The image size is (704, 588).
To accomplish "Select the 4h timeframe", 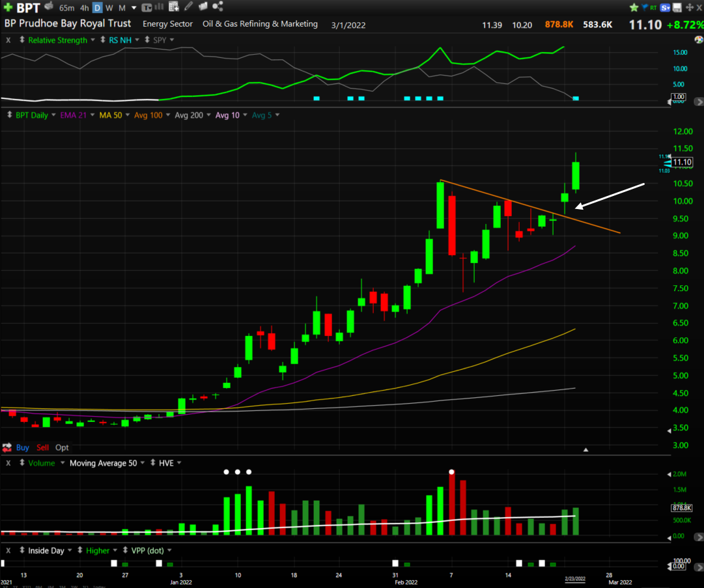I will [x=85, y=8].
